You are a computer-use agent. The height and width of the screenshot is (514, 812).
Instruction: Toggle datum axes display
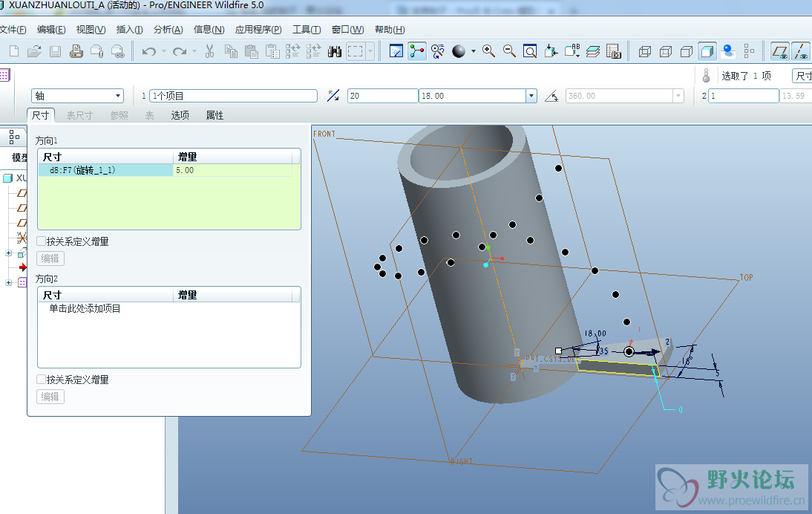pos(801,51)
